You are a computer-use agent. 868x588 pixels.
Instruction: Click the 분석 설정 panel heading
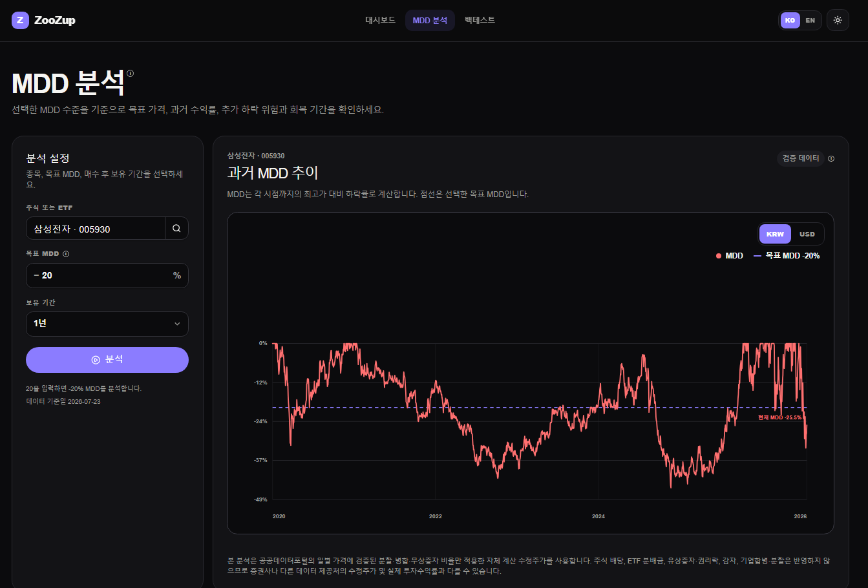pos(48,158)
